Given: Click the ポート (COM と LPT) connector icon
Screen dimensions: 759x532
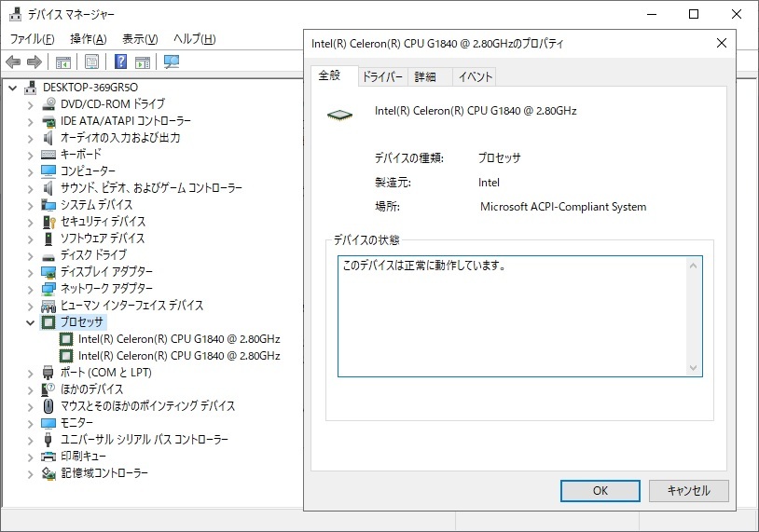Looking at the screenshot, I should 48,373.
